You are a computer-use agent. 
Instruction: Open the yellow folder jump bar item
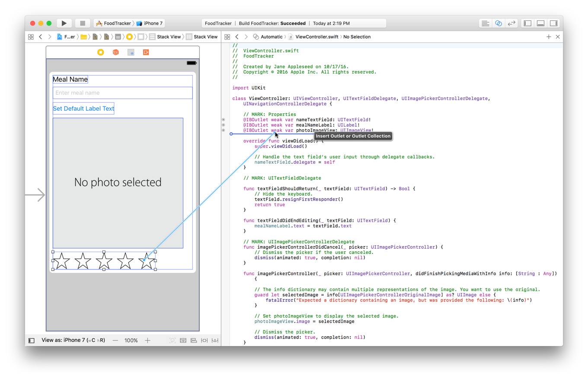pyautogui.click(x=84, y=37)
